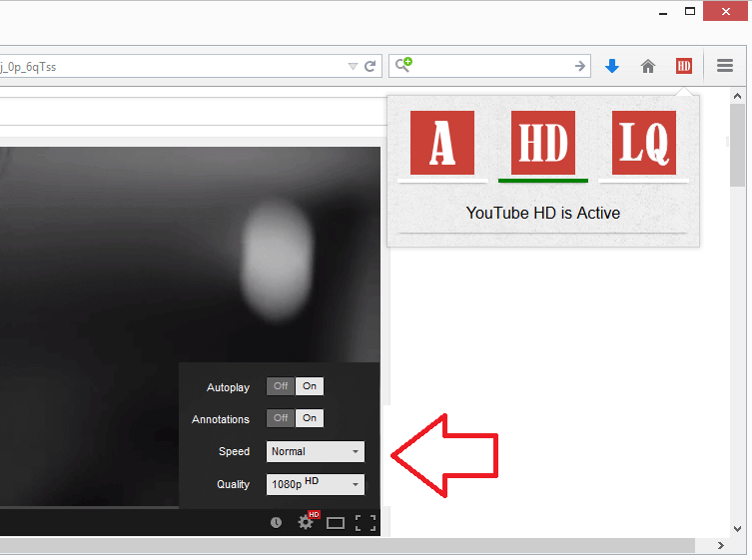
Task: Click the 'Autoplay' label
Action: (229, 387)
